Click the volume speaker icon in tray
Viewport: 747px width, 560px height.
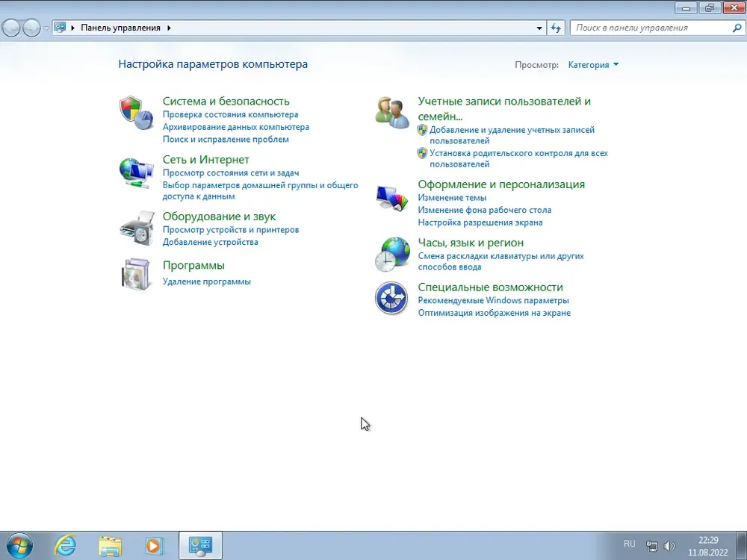tap(669, 546)
